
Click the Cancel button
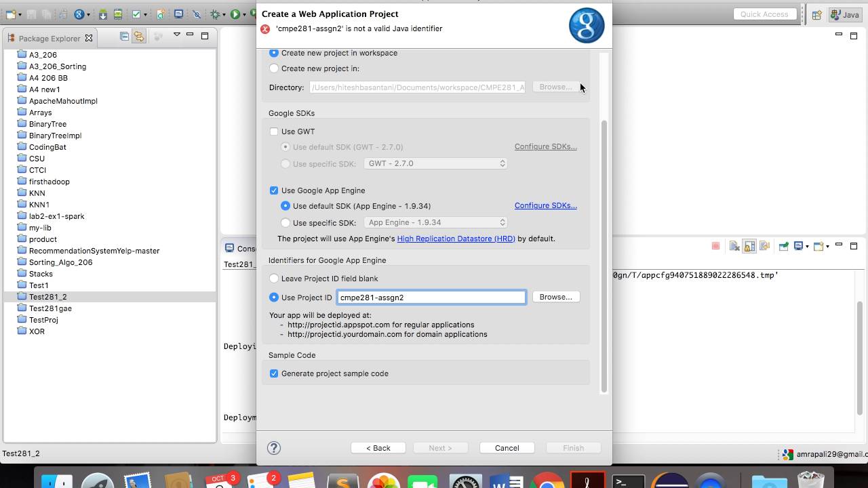tap(507, 448)
